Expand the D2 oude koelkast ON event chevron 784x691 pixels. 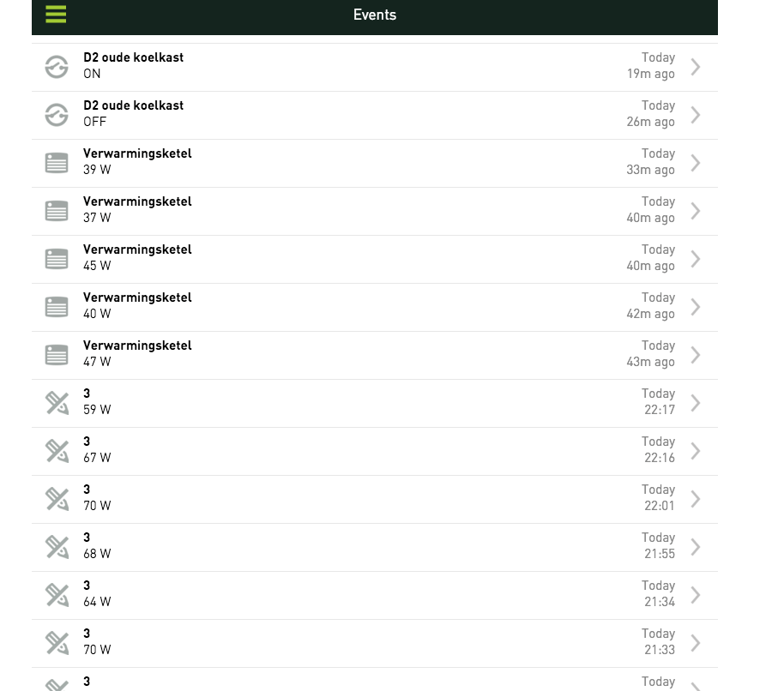[696, 67]
